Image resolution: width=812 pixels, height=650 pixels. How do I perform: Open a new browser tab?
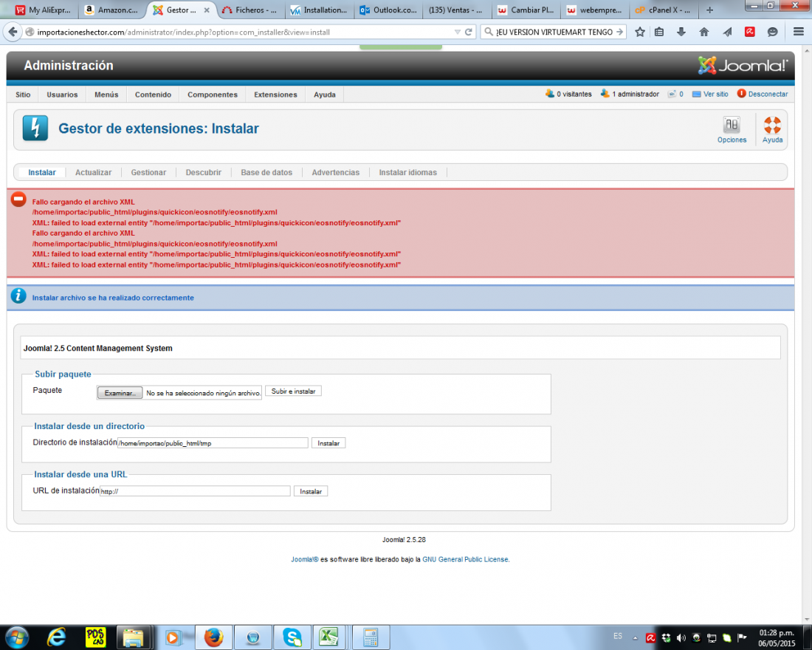click(x=709, y=10)
